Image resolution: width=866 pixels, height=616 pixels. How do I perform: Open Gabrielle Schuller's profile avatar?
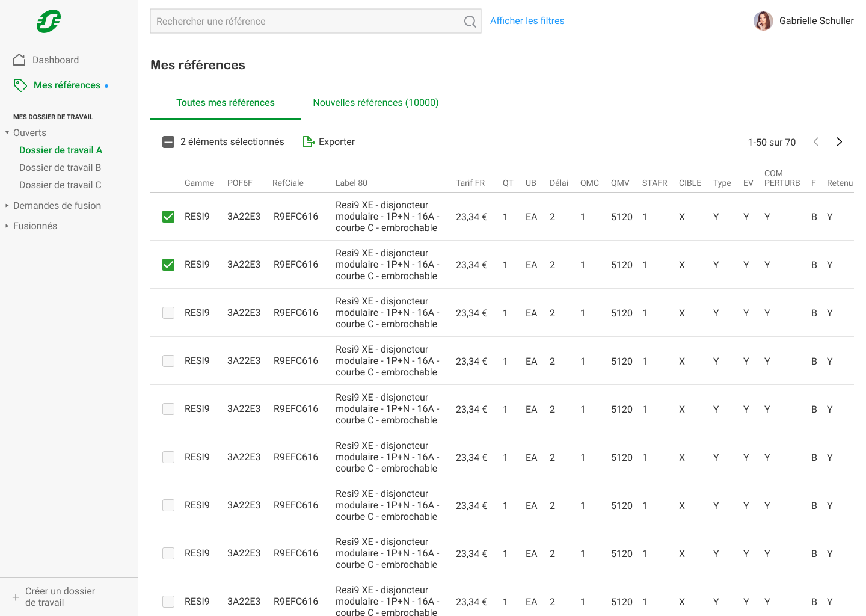(763, 21)
